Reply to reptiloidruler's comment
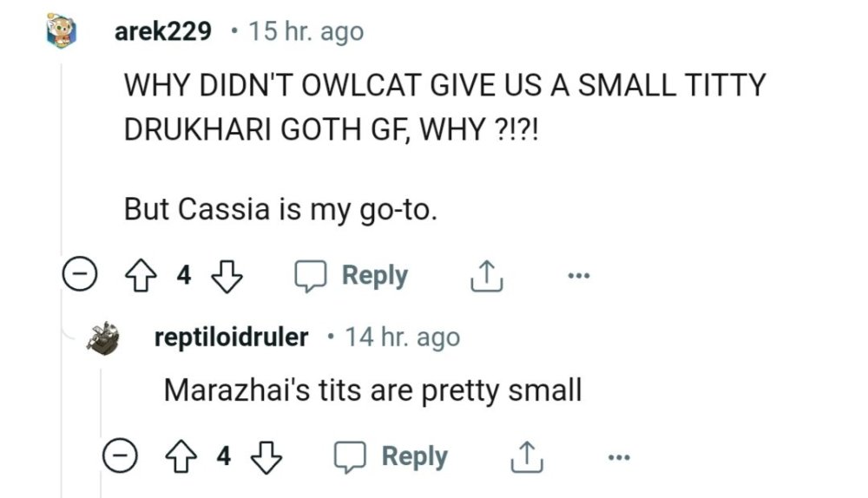 tap(392, 455)
